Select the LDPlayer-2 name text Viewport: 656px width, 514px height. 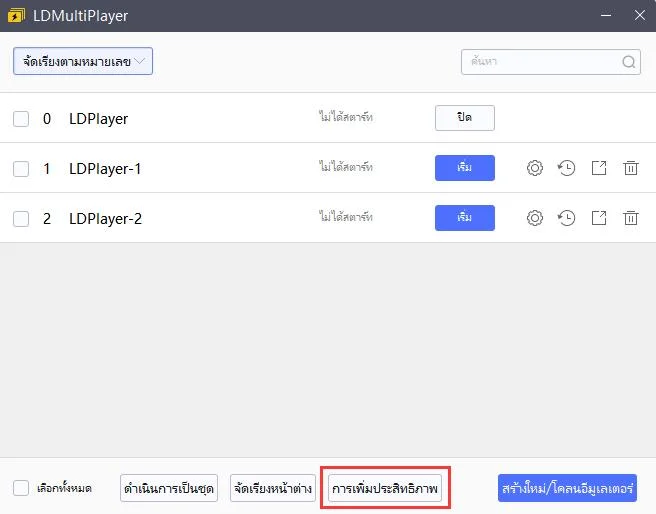point(105,219)
